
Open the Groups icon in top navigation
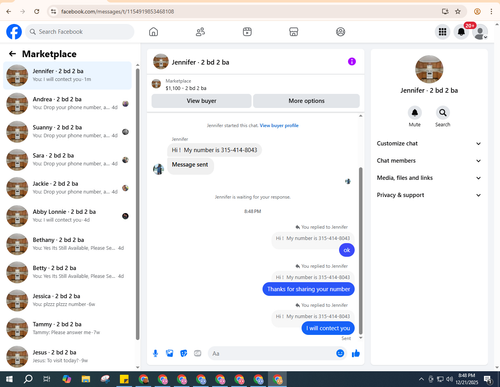click(x=340, y=32)
